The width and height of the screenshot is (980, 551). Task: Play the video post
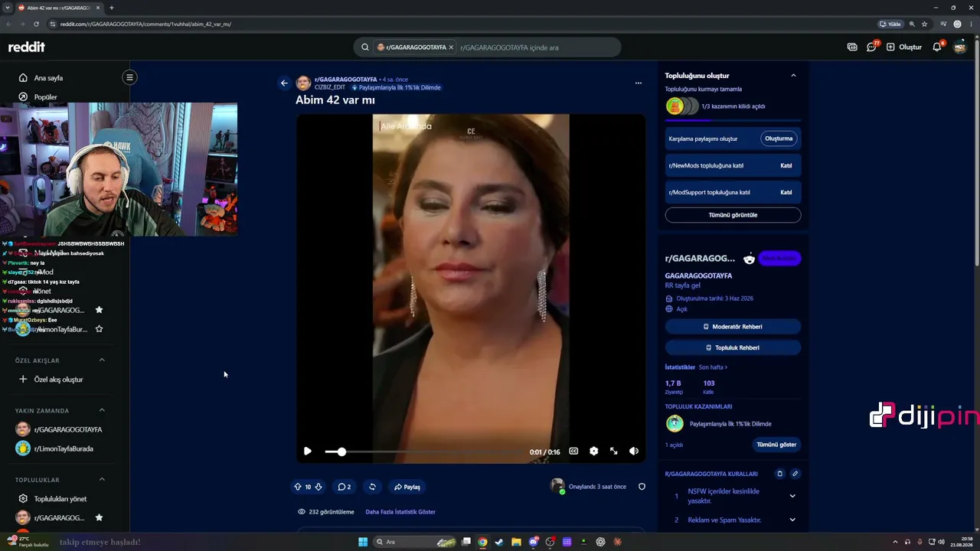(x=308, y=452)
